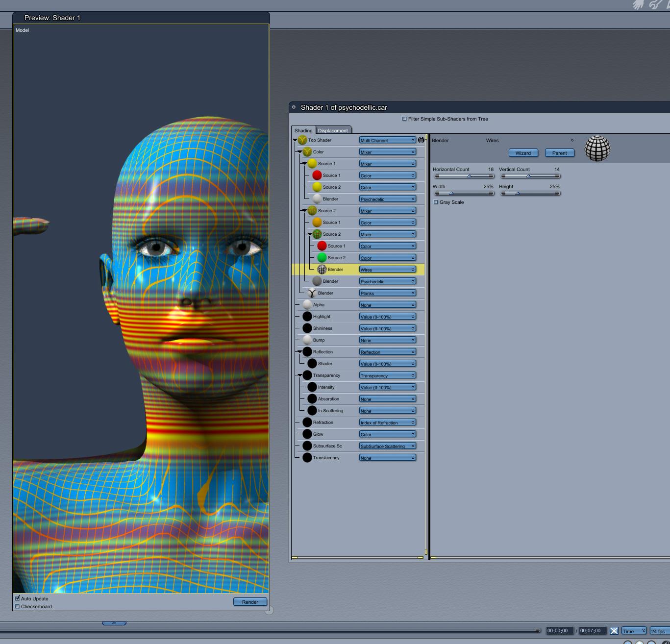Open the Index of Refraction dropdown

[x=388, y=422]
